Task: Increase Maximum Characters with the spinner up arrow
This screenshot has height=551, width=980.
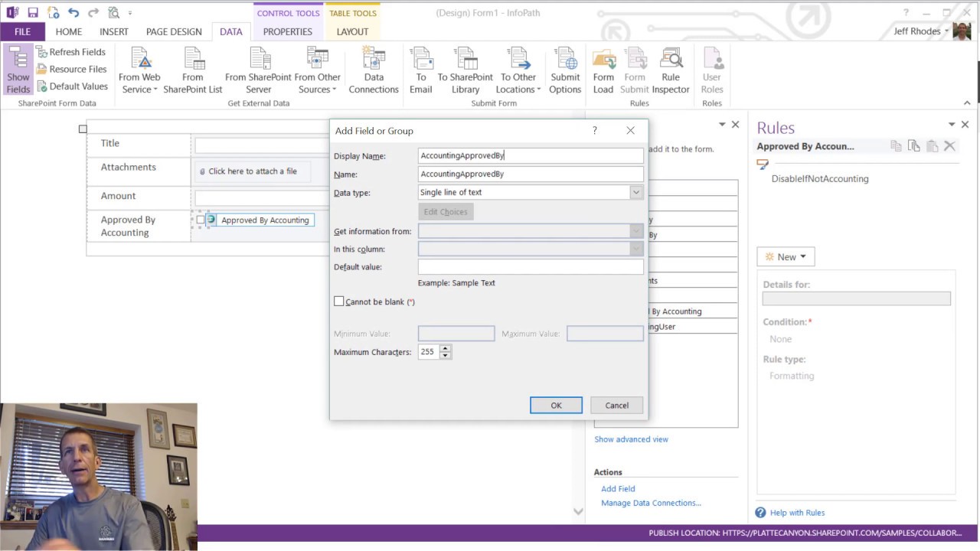Action: point(446,348)
